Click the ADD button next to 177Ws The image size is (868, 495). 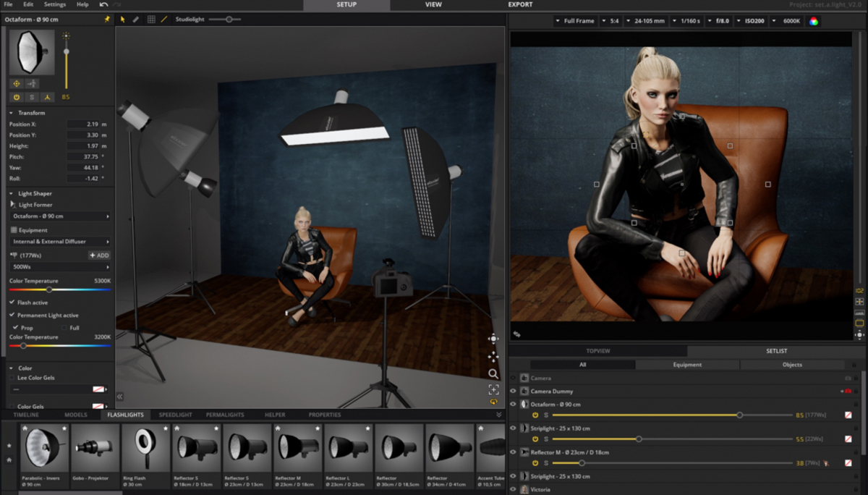(x=99, y=255)
